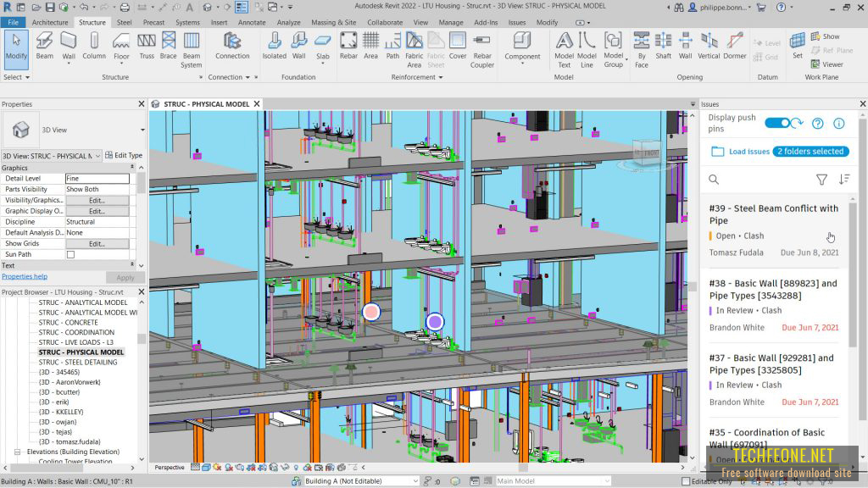Open the Fabric Area tool
This screenshot has height=488, width=868.
pyautogui.click(x=414, y=50)
